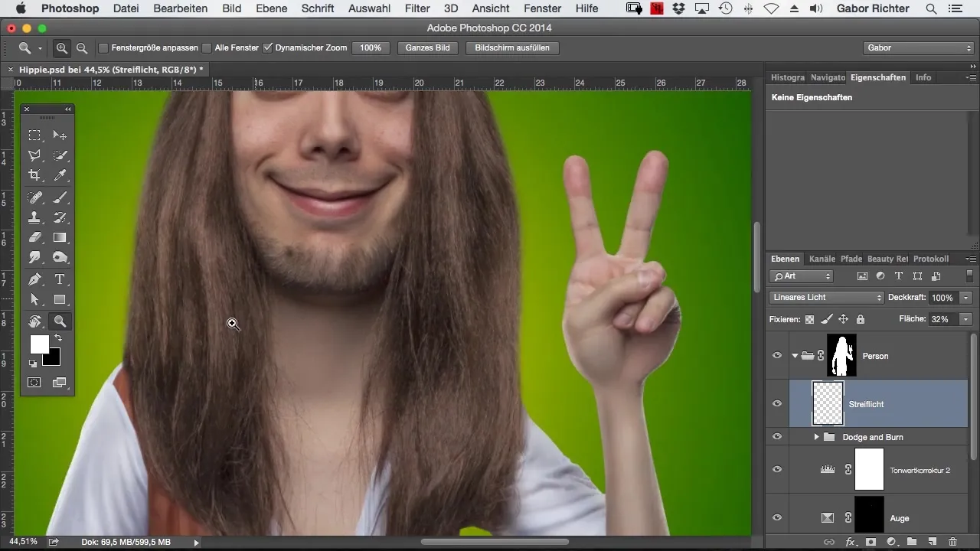Viewport: 980px width, 551px height.
Task: Select the Zoom tool in toolbox
Action: click(x=60, y=321)
